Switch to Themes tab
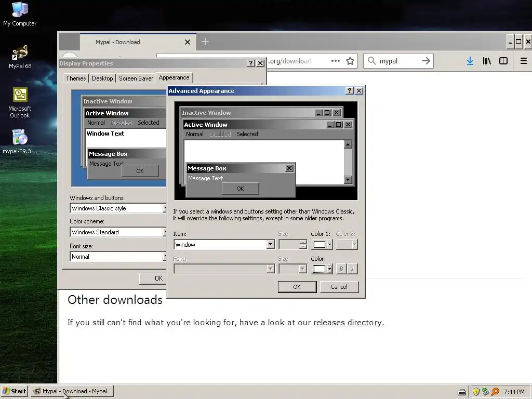The height and width of the screenshot is (399, 532). pyautogui.click(x=76, y=78)
